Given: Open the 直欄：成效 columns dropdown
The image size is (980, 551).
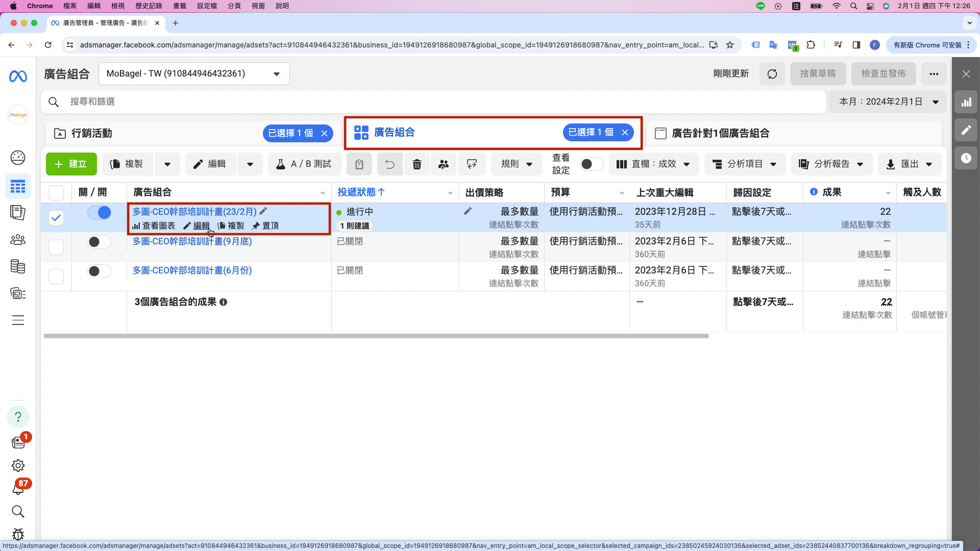Looking at the screenshot, I should point(654,164).
